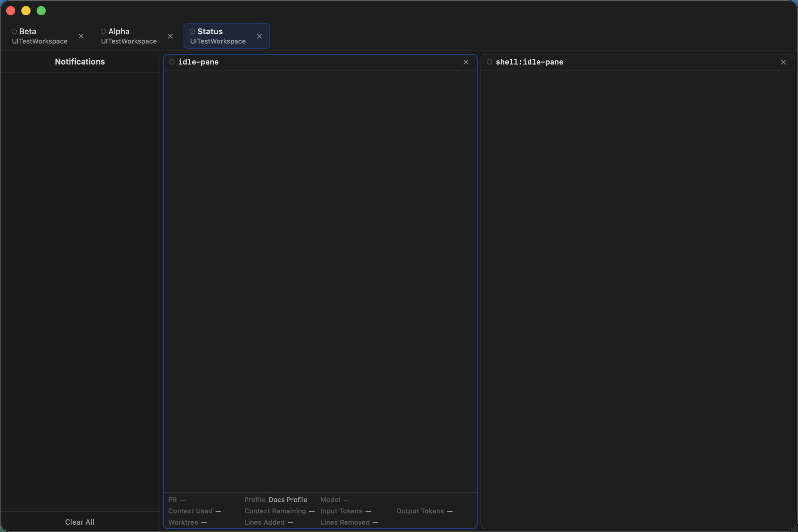Click the Docs Profile value
The height and width of the screenshot is (532, 798).
(x=288, y=500)
